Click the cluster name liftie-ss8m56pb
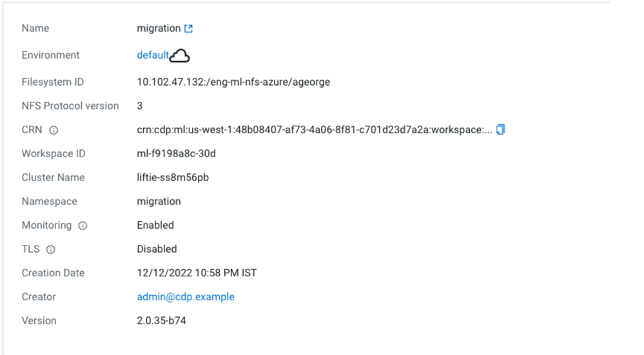The width and height of the screenshot is (644, 355). [173, 178]
